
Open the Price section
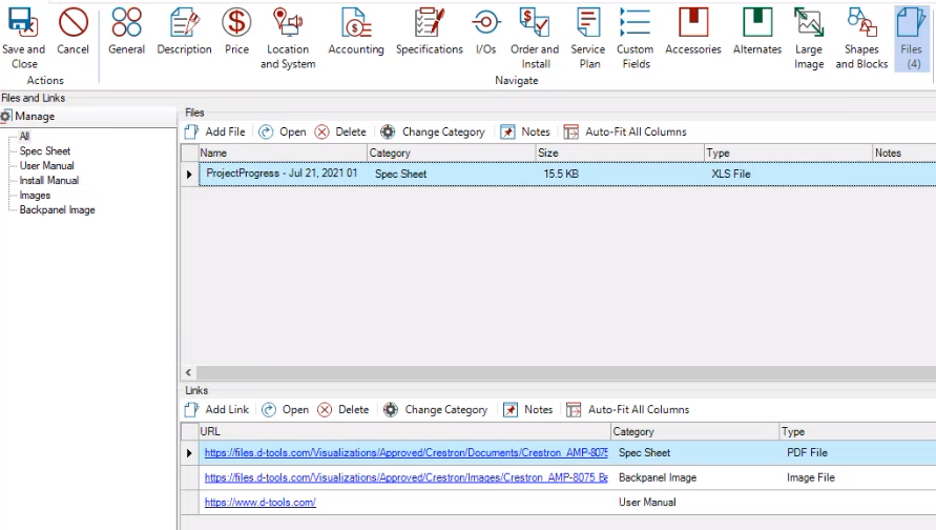[236, 32]
